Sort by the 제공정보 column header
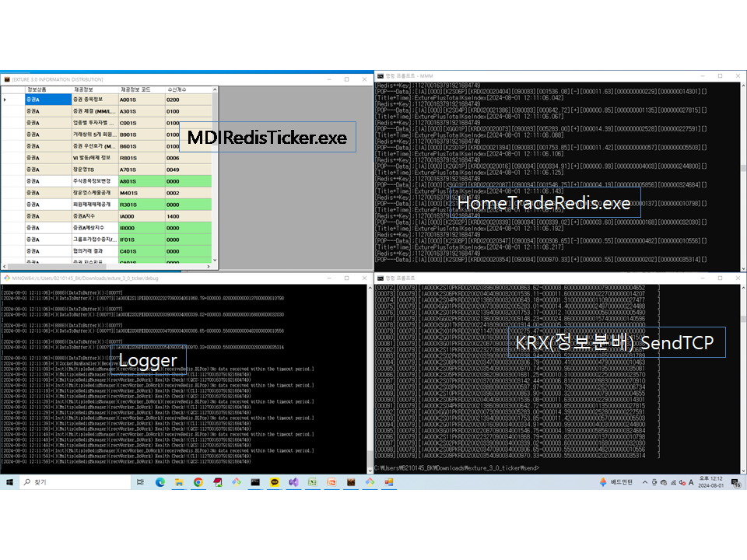The width and height of the screenshot is (747, 560). 95,89
